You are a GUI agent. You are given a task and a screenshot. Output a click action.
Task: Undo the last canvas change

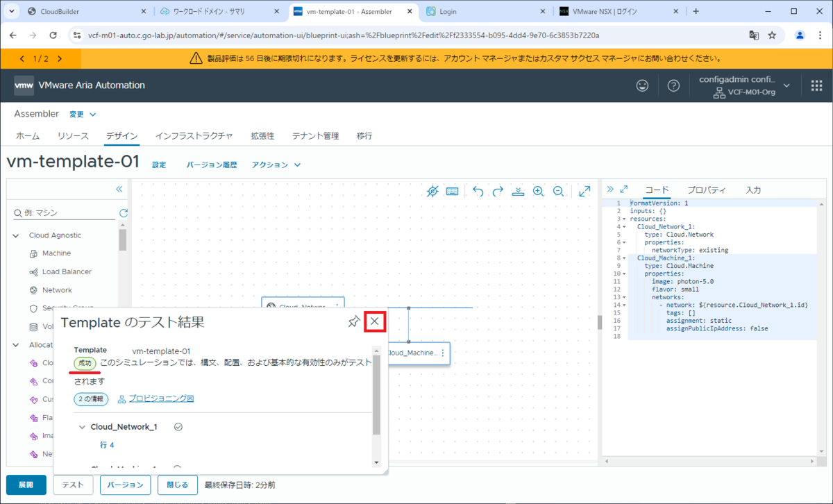tap(478, 191)
